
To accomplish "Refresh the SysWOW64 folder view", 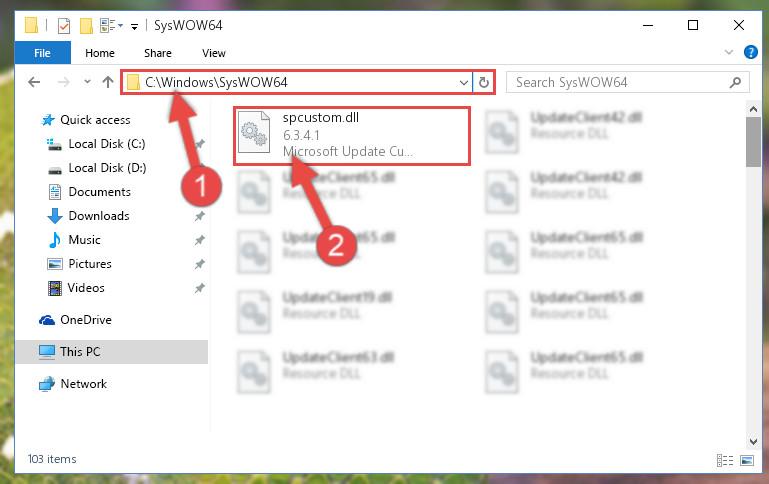I will click(484, 82).
